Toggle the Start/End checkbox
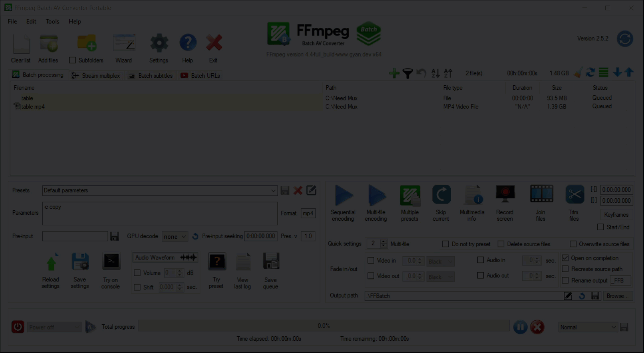The width and height of the screenshot is (644, 353). (601, 227)
